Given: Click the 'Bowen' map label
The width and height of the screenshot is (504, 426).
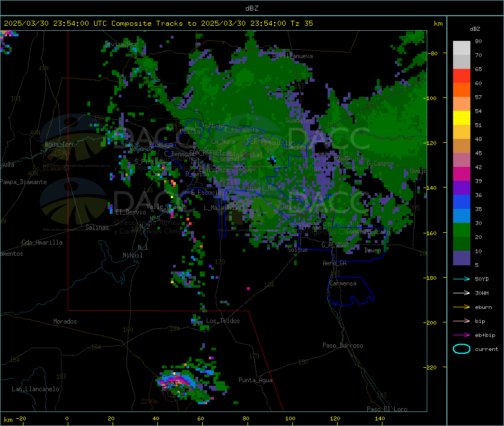Looking at the screenshot, I should 372,250.
